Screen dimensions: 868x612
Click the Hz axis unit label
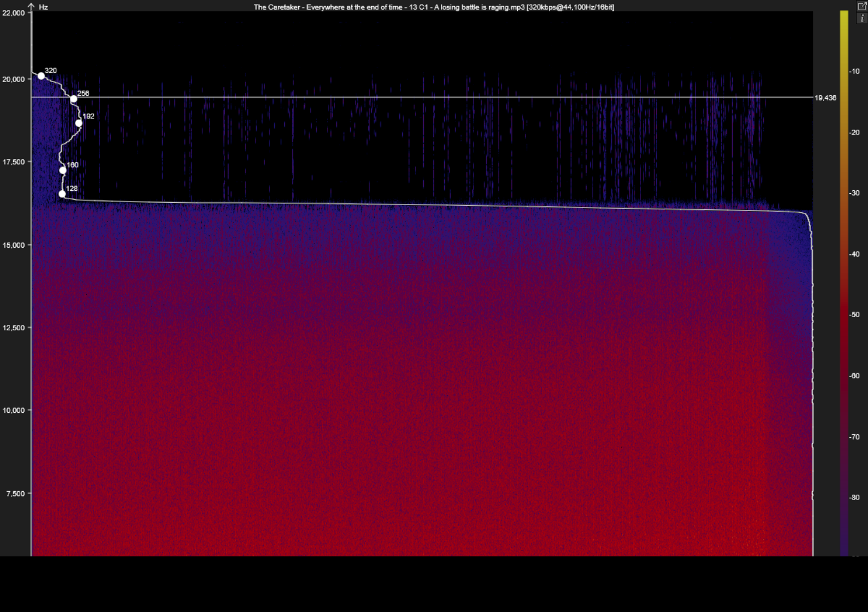pos(43,7)
